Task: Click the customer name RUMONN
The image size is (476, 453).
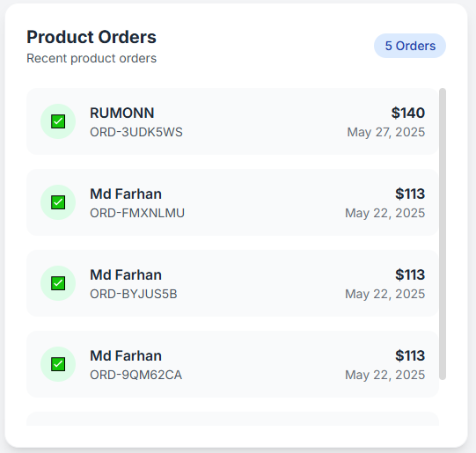Action: tap(122, 113)
